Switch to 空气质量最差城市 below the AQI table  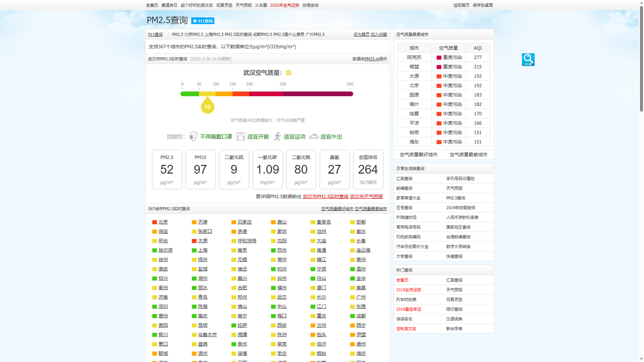(468, 155)
